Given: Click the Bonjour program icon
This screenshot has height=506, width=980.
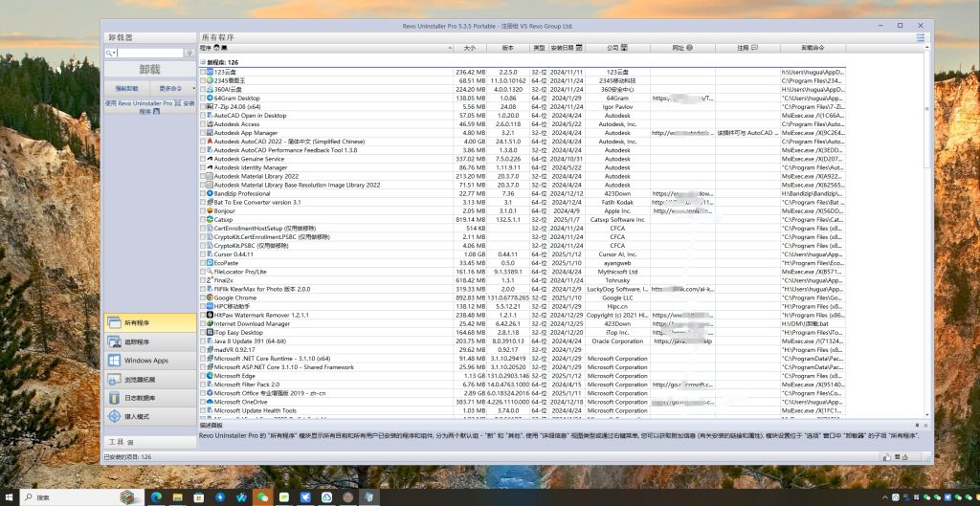Looking at the screenshot, I should click(210, 211).
